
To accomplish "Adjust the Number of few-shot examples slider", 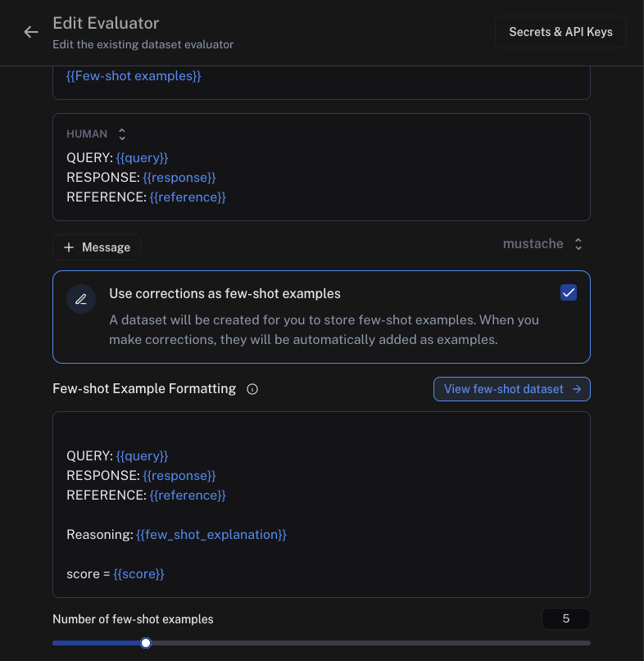I will pos(146,643).
